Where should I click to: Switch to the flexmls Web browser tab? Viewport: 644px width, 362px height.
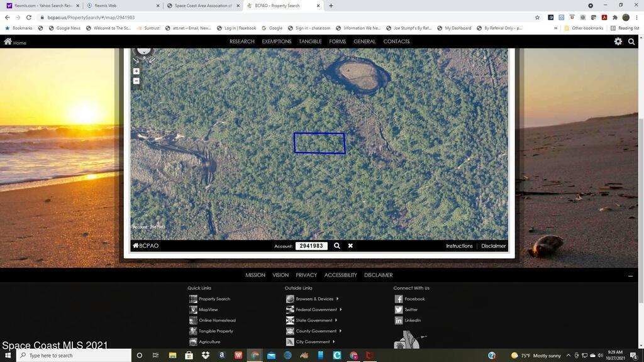point(119,6)
